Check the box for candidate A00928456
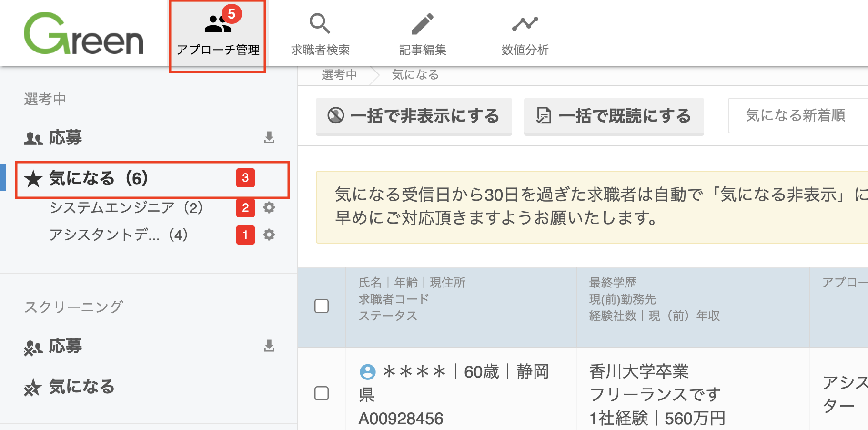 (x=322, y=393)
